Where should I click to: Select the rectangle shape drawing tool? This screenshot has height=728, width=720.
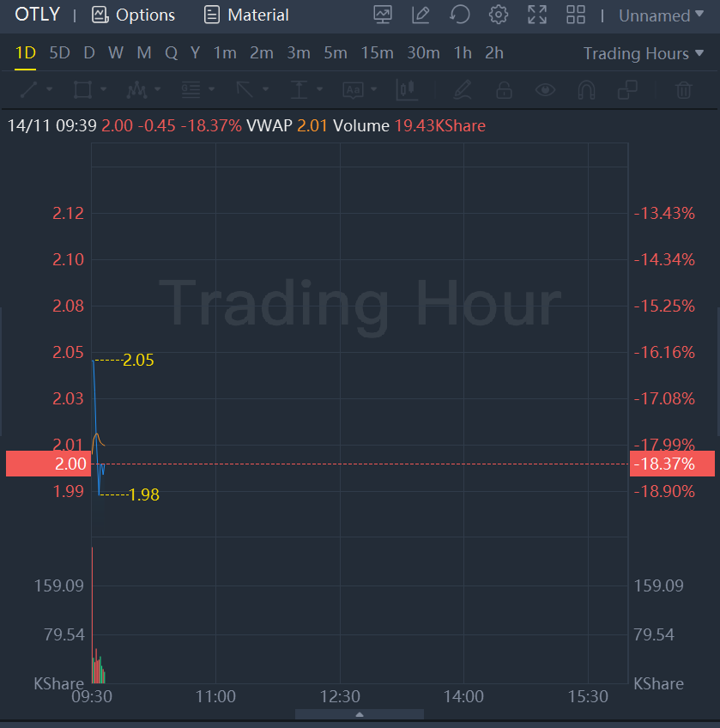[82, 89]
